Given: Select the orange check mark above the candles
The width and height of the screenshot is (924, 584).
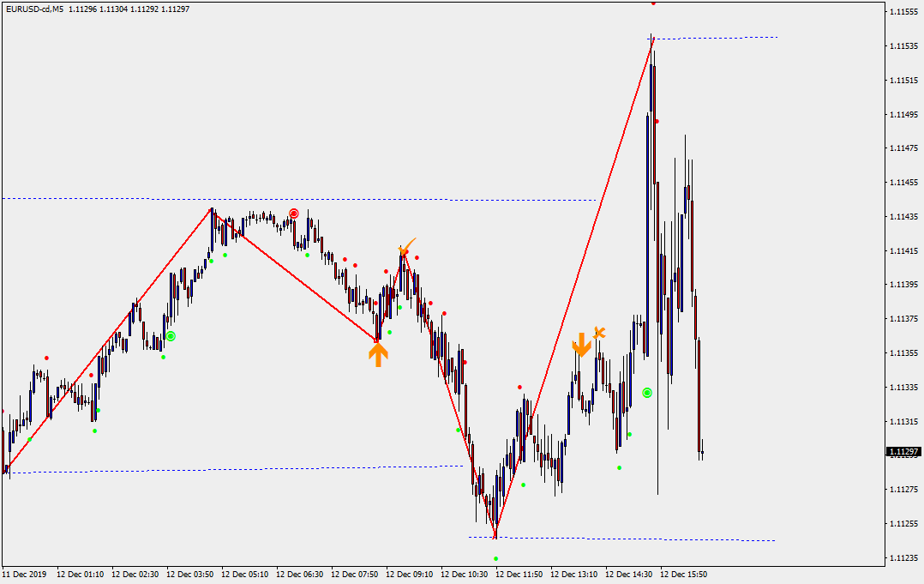Looking at the screenshot, I should [406, 248].
